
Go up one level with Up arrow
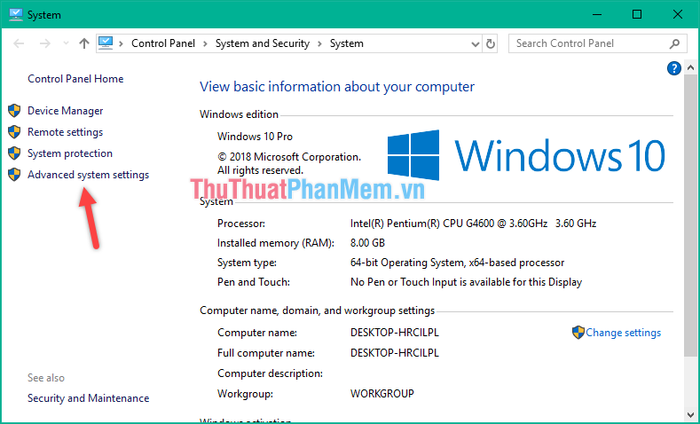tap(84, 44)
